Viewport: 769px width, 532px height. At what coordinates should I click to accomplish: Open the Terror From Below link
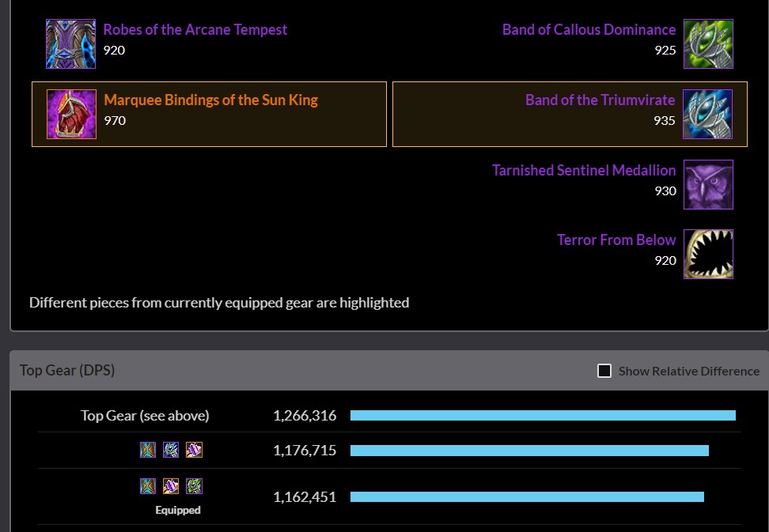point(616,240)
